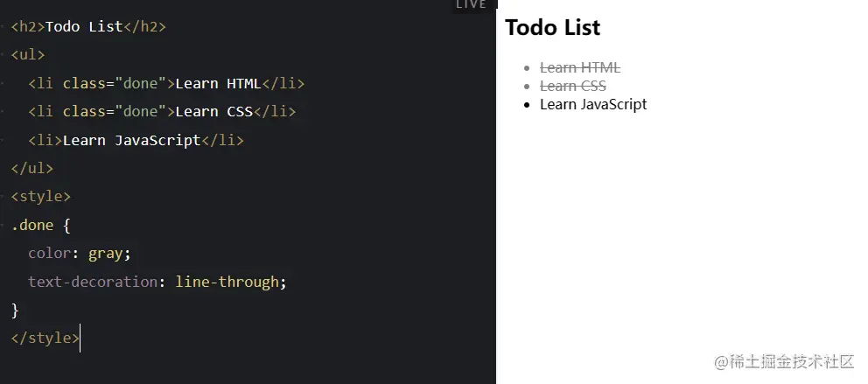
Task: Click the struck-through Learn HTML preview item
Action: click(580, 67)
